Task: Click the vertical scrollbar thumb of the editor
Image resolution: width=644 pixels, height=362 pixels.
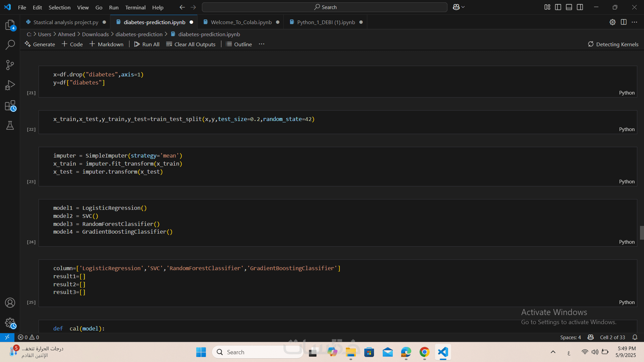Action: [641, 233]
